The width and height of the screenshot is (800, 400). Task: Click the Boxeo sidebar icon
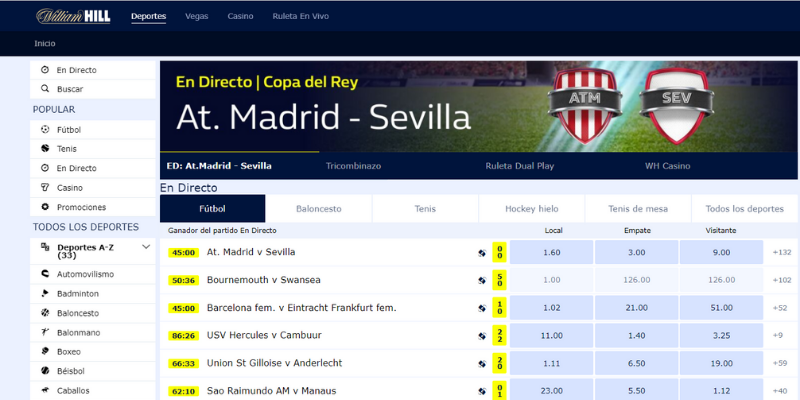(45, 352)
